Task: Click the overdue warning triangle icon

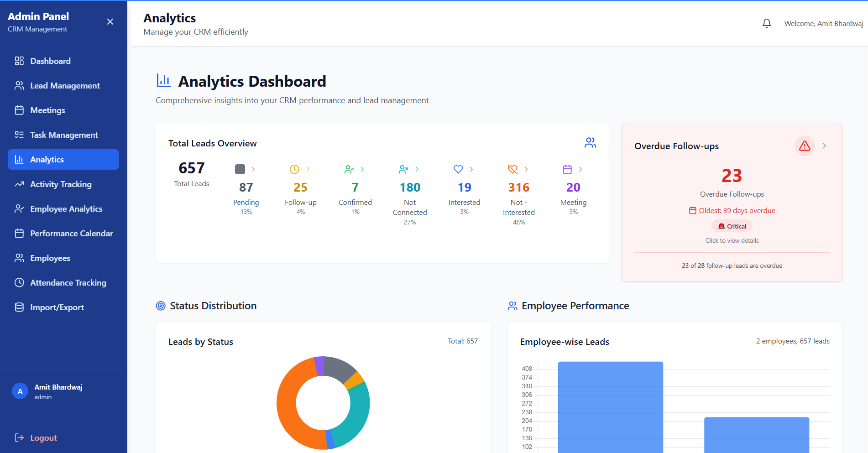Action: click(x=805, y=146)
